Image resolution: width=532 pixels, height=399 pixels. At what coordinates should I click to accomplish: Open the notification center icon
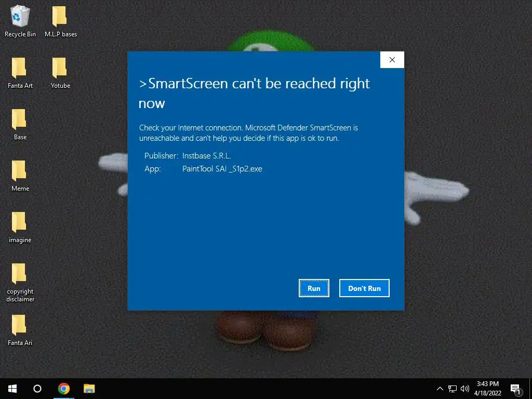pos(516,389)
